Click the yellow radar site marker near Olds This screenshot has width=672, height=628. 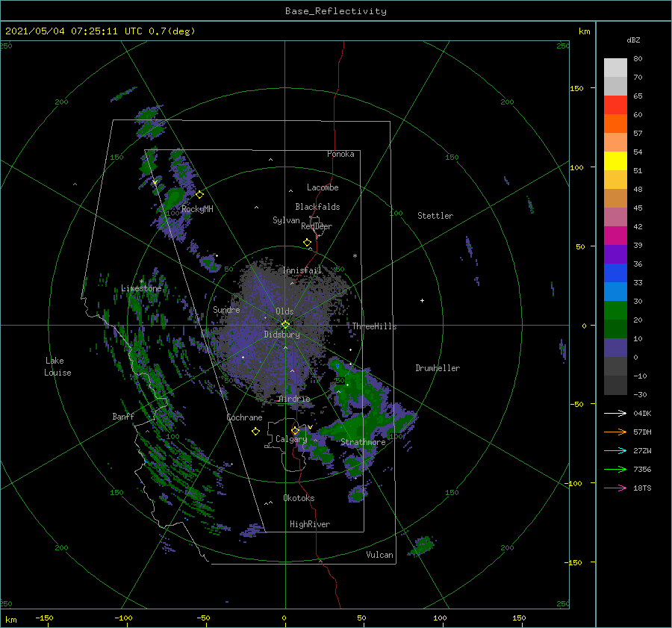coord(285,325)
